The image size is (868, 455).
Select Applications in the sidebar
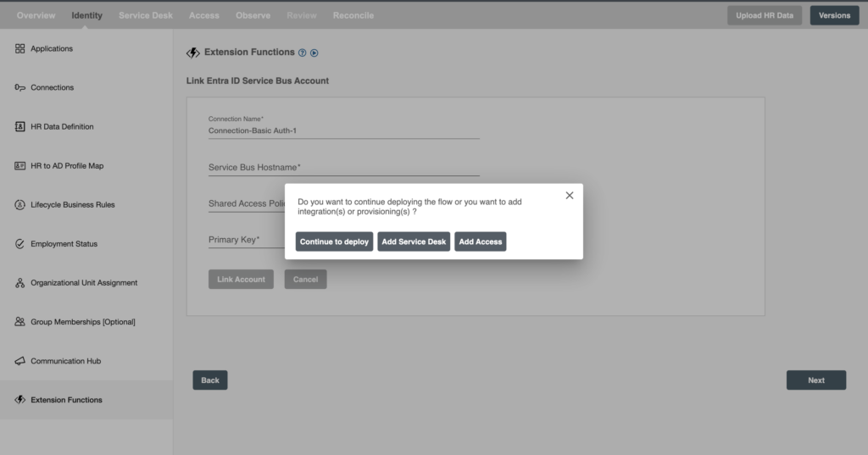(x=86, y=48)
